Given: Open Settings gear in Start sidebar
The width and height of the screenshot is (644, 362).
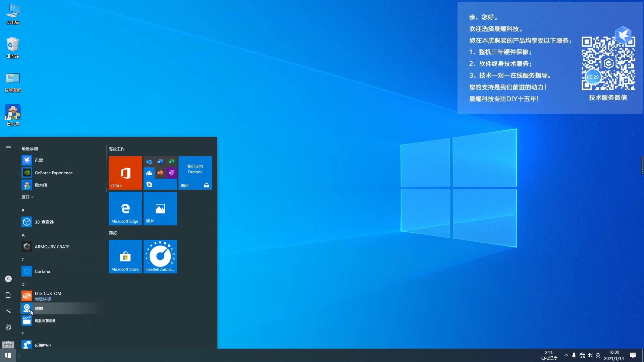Looking at the screenshot, I should pyautogui.click(x=8, y=327).
